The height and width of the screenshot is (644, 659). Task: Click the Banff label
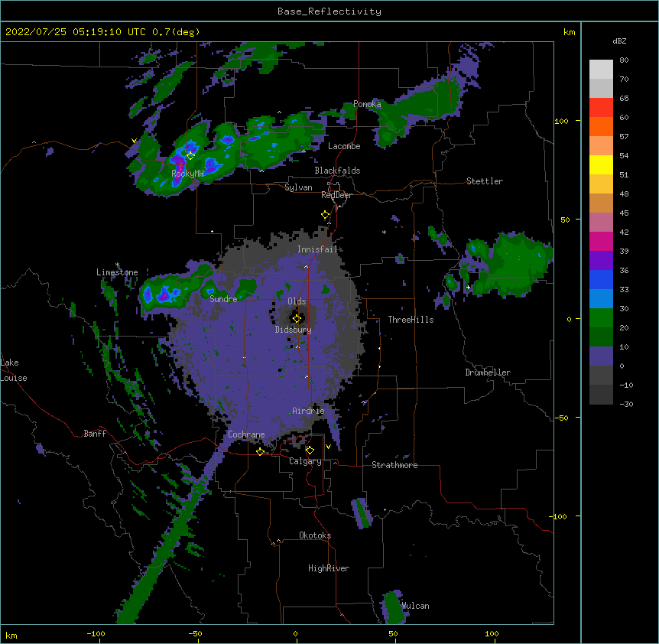click(x=95, y=434)
